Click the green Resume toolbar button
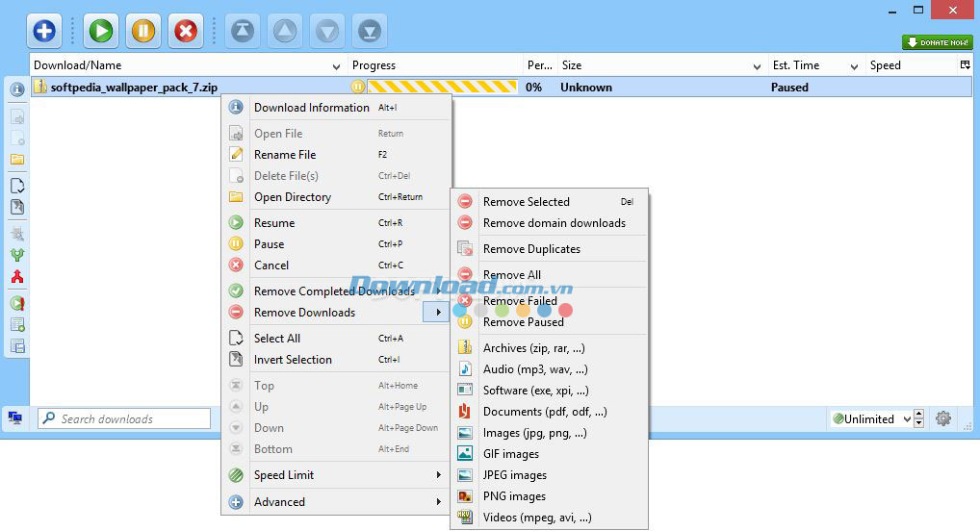 click(x=101, y=31)
